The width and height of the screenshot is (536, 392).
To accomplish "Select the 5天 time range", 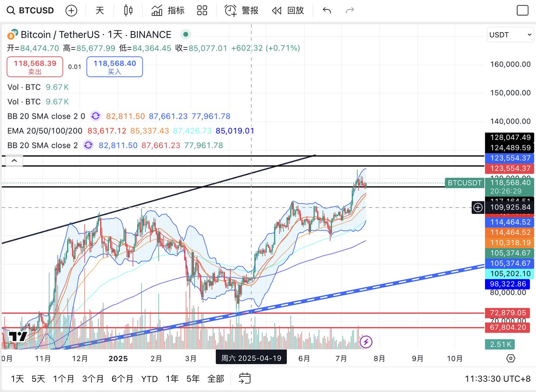I will coord(38,379).
